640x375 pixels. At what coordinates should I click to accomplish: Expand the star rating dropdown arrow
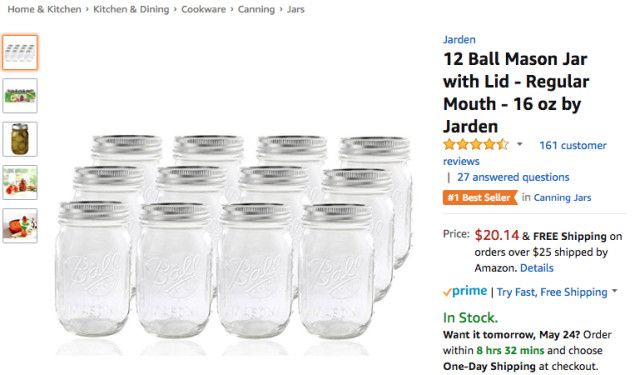(x=520, y=144)
